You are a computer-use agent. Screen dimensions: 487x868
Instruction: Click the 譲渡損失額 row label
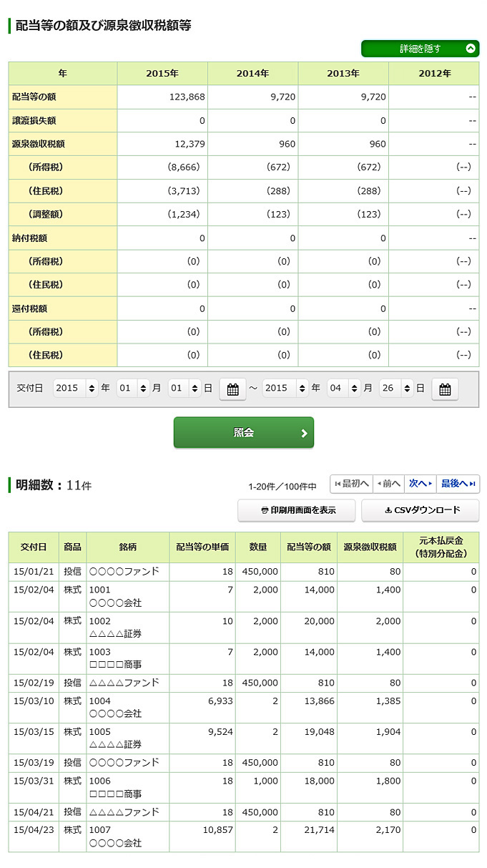coord(63,121)
